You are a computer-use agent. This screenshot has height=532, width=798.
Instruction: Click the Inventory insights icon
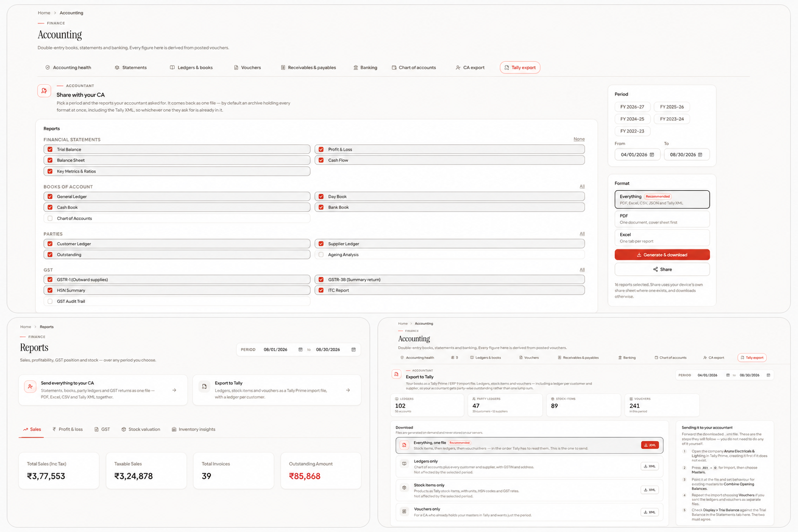[174, 430]
